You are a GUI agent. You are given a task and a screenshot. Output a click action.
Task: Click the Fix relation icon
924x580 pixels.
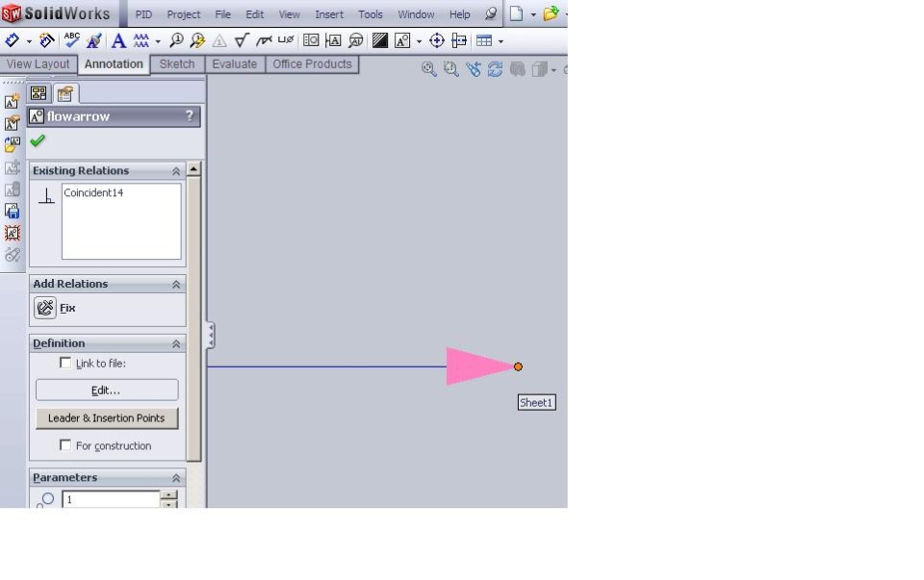[x=45, y=308]
